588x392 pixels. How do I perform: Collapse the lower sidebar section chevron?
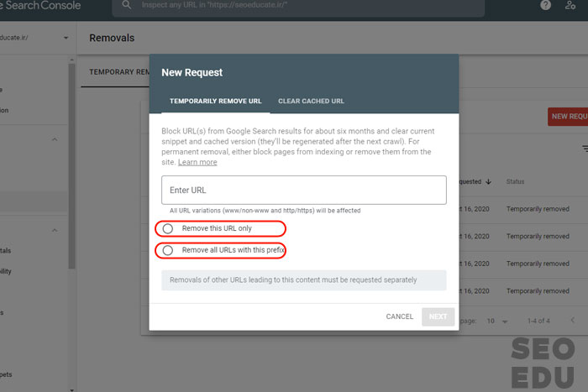[x=55, y=230]
